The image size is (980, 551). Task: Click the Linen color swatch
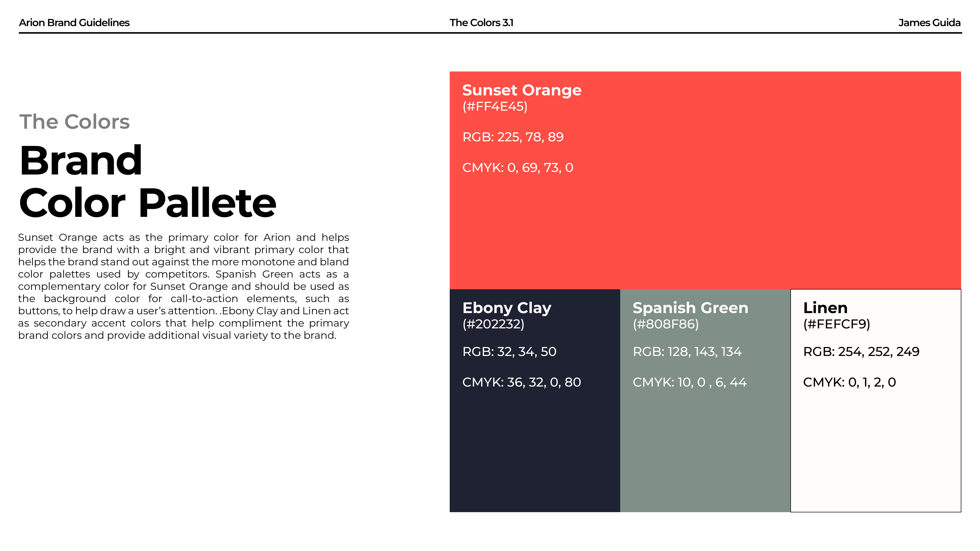coord(875,449)
